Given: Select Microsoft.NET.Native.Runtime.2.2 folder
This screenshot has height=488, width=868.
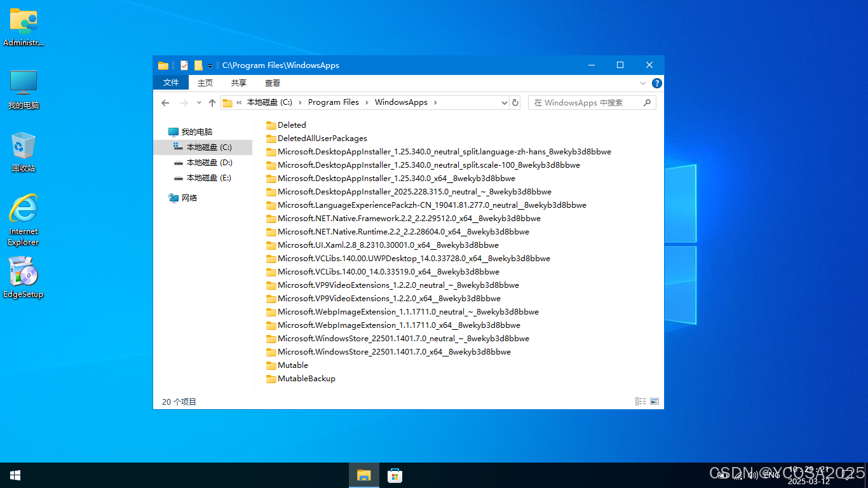Looking at the screenshot, I should [x=398, y=232].
